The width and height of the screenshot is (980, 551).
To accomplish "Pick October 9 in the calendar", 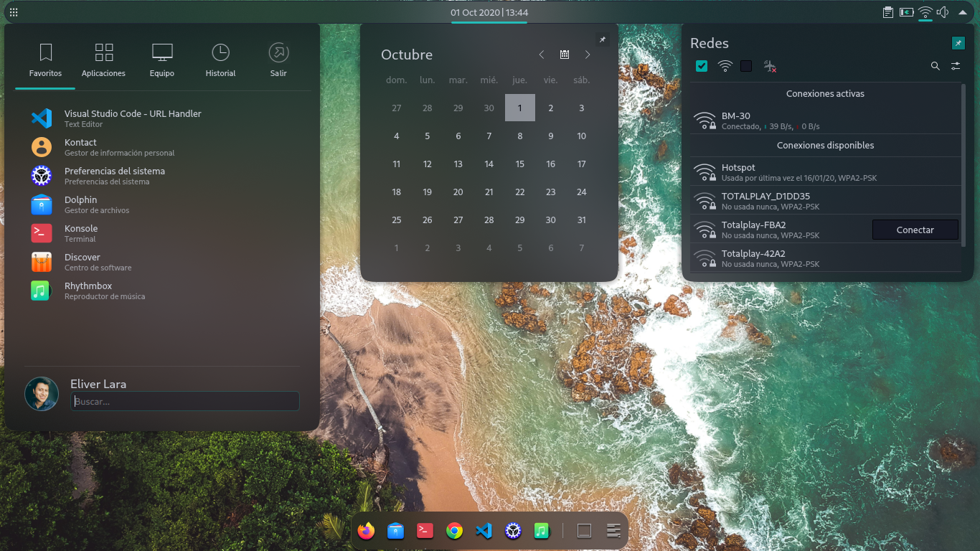I will [x=551, y=136].
